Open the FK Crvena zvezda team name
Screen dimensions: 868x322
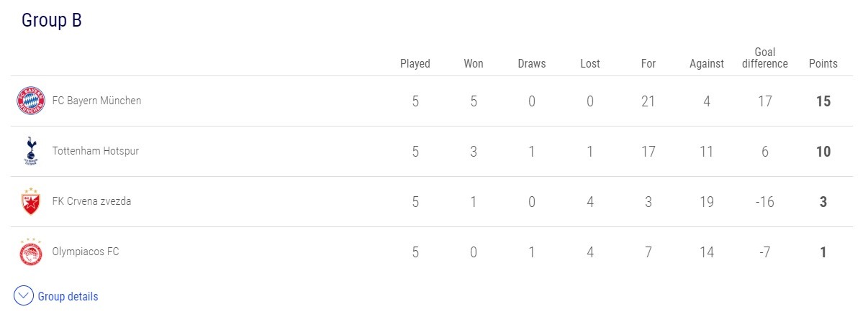pyautogui.click(x=91, y=201)
